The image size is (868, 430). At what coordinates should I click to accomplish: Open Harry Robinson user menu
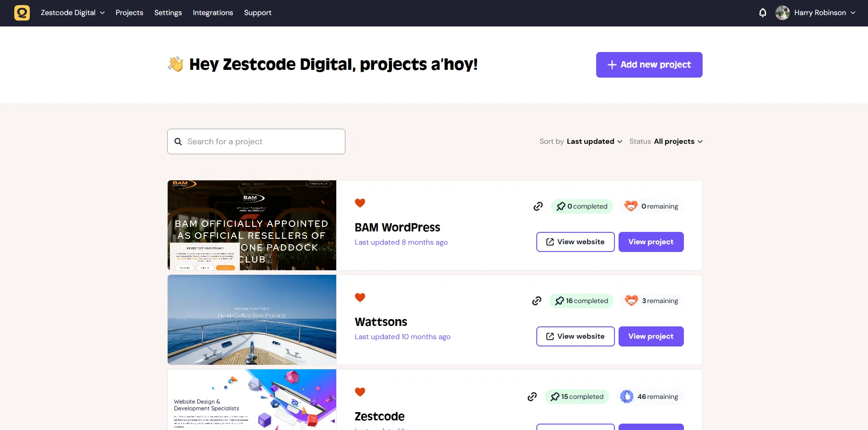click(x=825, y=13)
